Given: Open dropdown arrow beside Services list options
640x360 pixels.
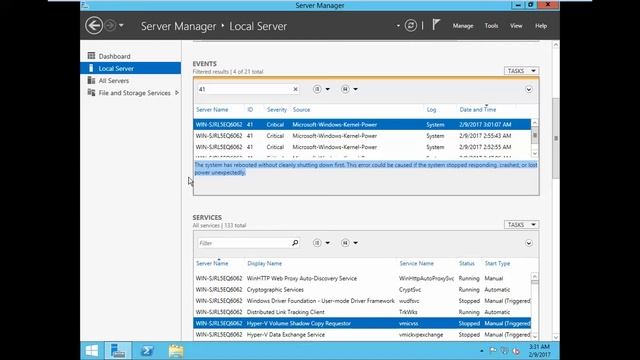Looking at the screenshot, I should (327, 243).
